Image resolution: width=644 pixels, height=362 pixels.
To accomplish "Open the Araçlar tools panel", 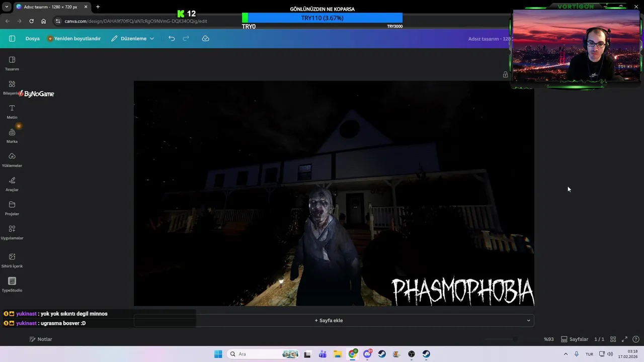I will click(12, 184).
